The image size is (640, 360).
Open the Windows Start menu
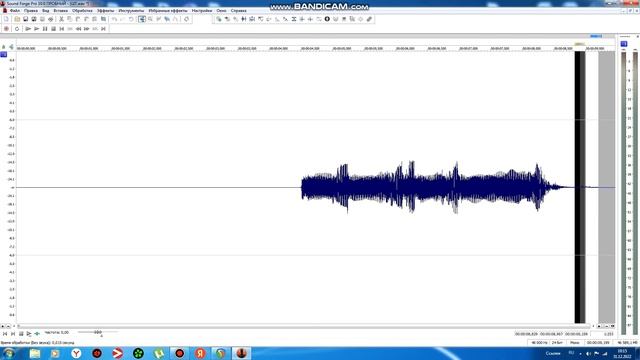pyautogui.click(x=9, y=353)
